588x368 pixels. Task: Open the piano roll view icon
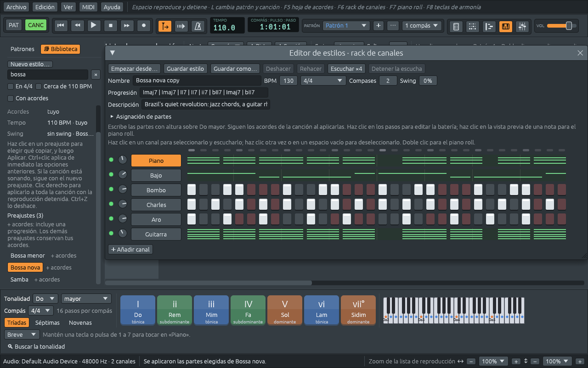pyautogui.click(x=489, y=26)
